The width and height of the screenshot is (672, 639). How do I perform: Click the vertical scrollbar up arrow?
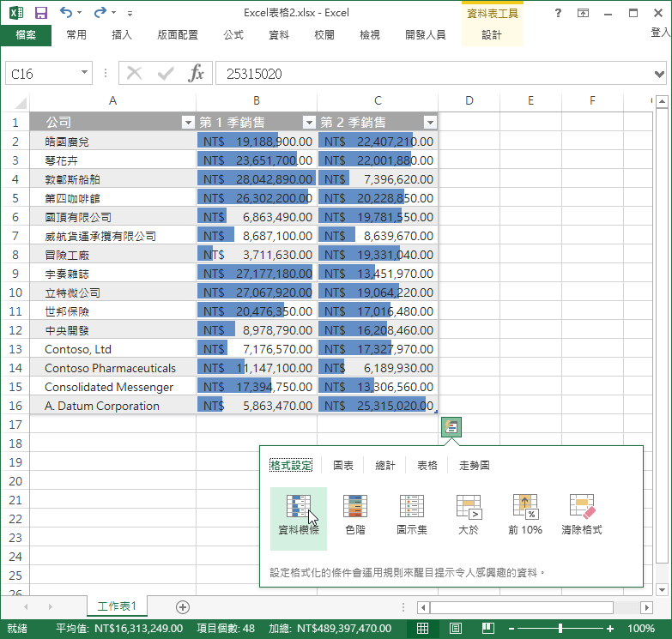pos(662,102)
